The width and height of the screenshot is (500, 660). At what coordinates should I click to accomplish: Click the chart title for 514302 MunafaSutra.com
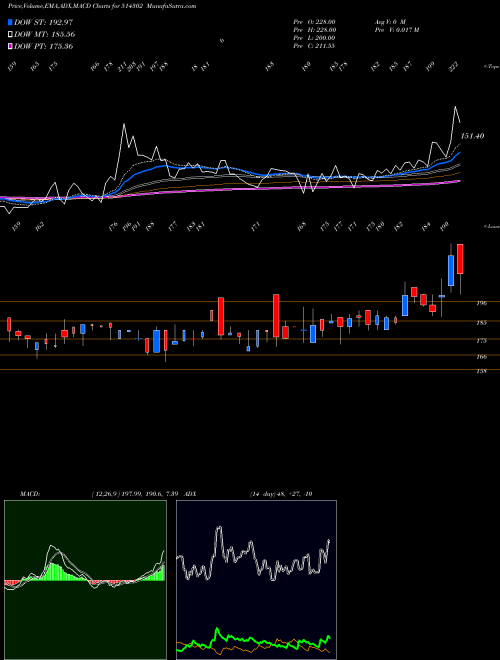(102, 6)
